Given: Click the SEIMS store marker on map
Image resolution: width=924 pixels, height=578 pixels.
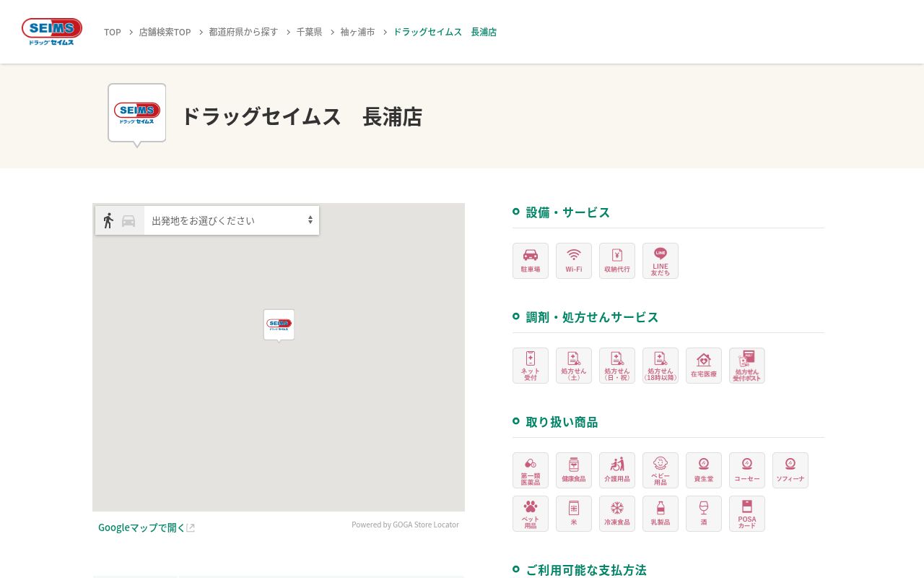Looking at the screenshot, I should point(279,325).
